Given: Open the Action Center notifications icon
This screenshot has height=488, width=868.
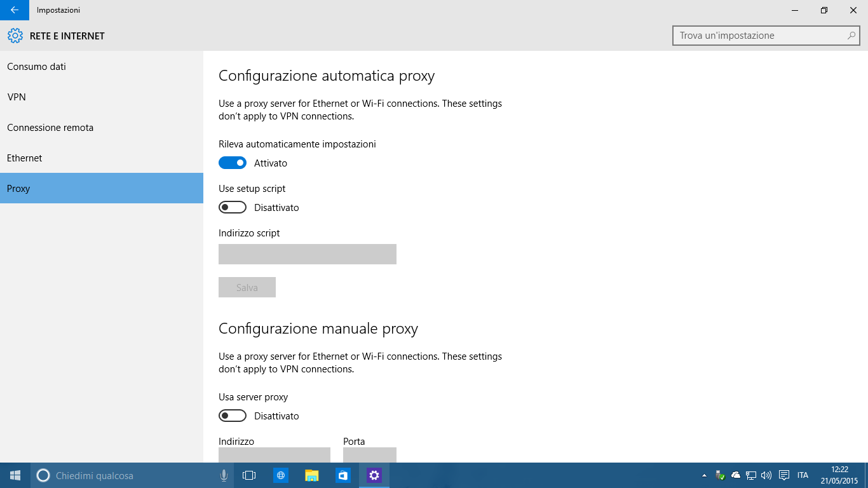Looking at the screenshot, I should click(784, 475).
